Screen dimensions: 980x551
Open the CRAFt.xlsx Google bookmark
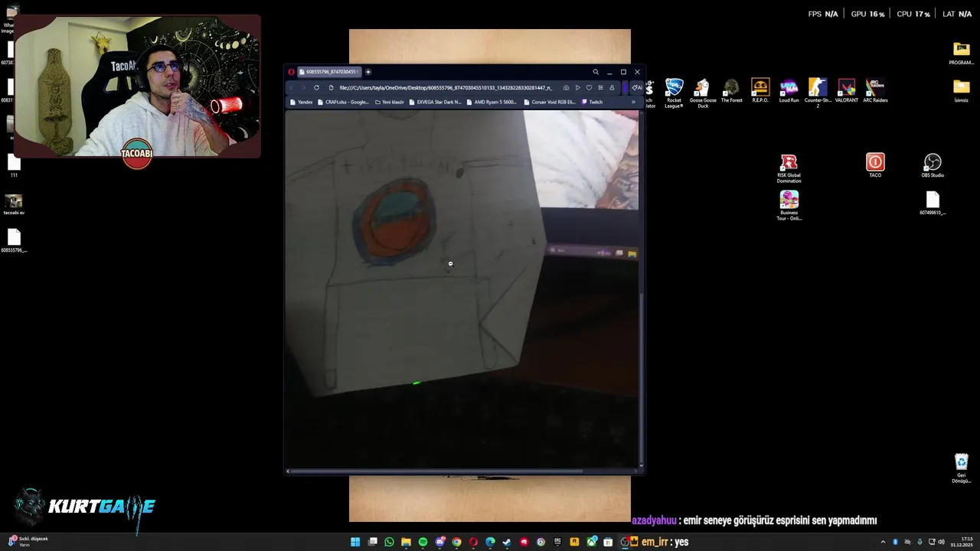click(342, 102)
